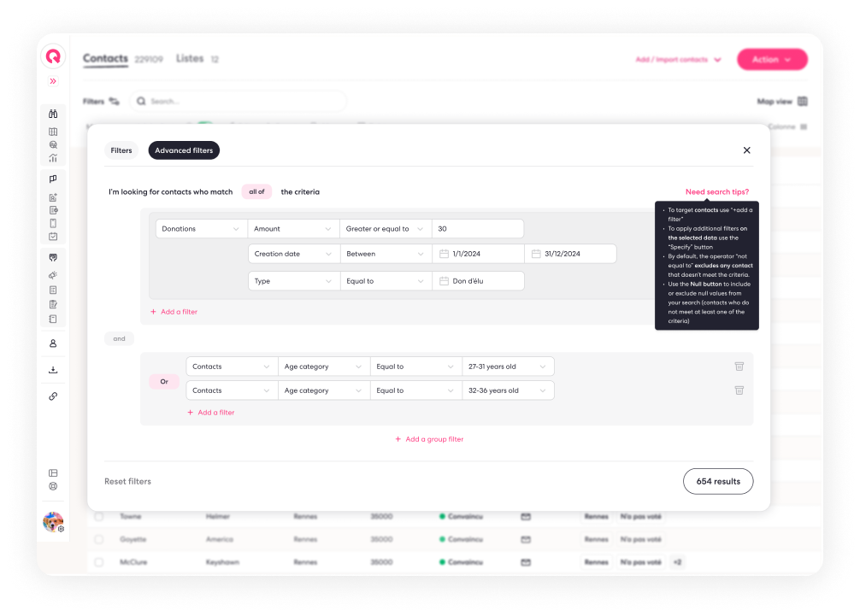Toggle the 'and' operator between filter groups
Image resolution: width=860 pixels, height=616 pixels.
point(119,338)
